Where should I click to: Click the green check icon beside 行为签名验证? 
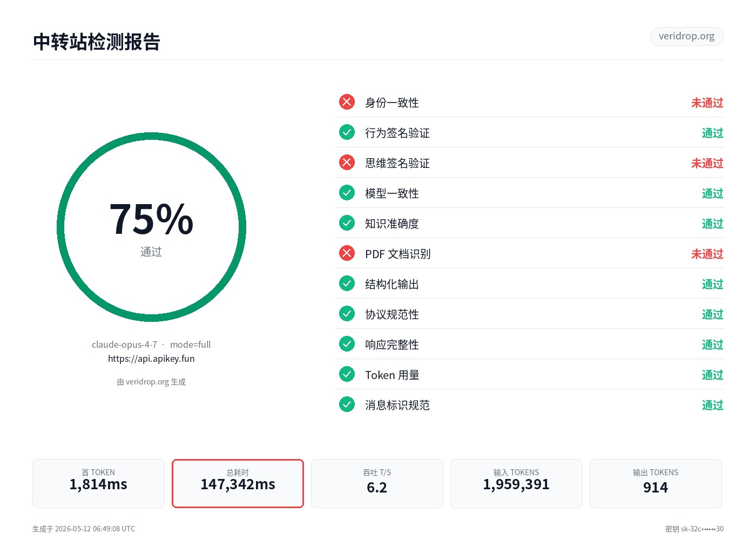click(347, 132)
